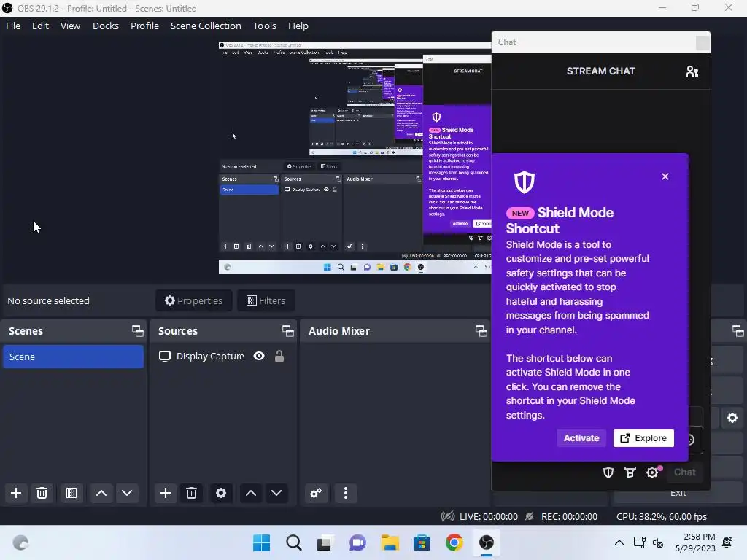This screenshot has width=747, height=560.
Task: Open the Tools menu
Action: click(x=264, y=26)
